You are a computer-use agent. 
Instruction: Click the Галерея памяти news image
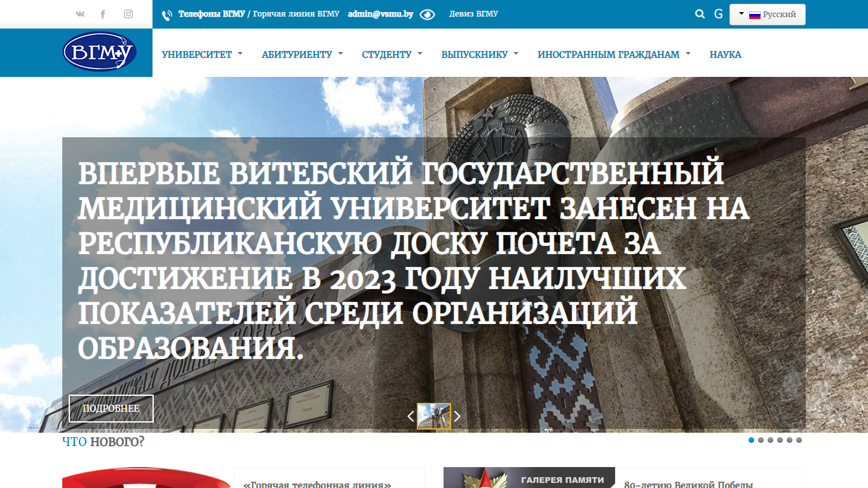[x=529, y=478]
